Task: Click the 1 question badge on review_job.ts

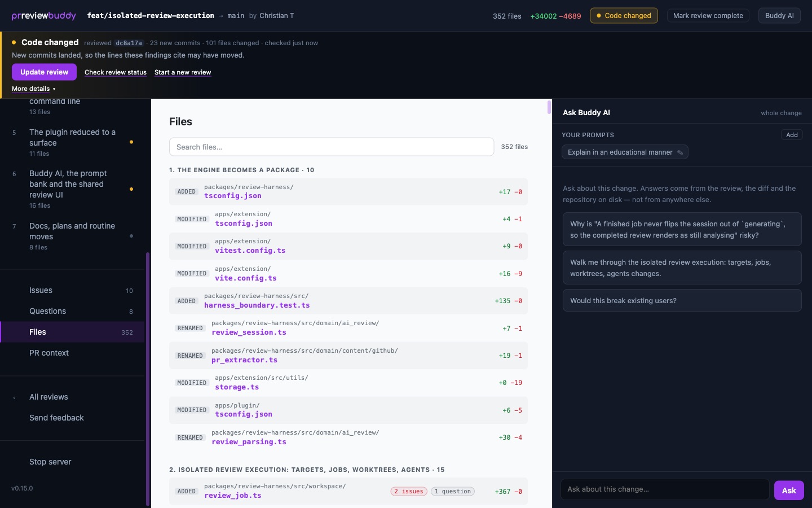Action: 453,492
